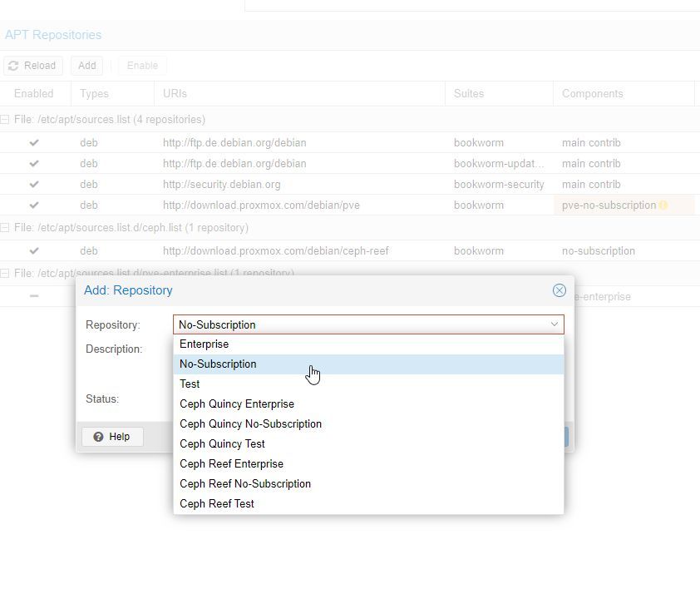Image resolution: width=700 pixels, height=594 pixels.
Task: Click the Add repository toolbar button
Action: (x=87, y=66)
